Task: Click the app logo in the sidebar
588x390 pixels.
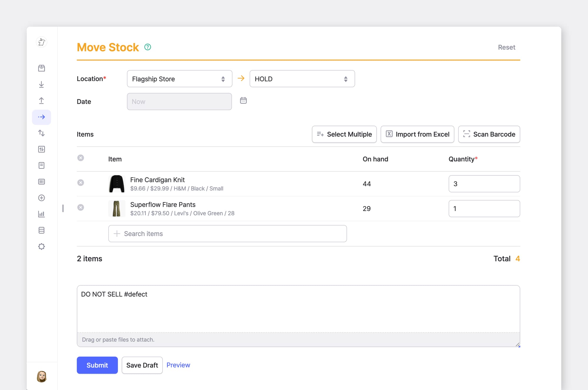Action: pos(41,42)
